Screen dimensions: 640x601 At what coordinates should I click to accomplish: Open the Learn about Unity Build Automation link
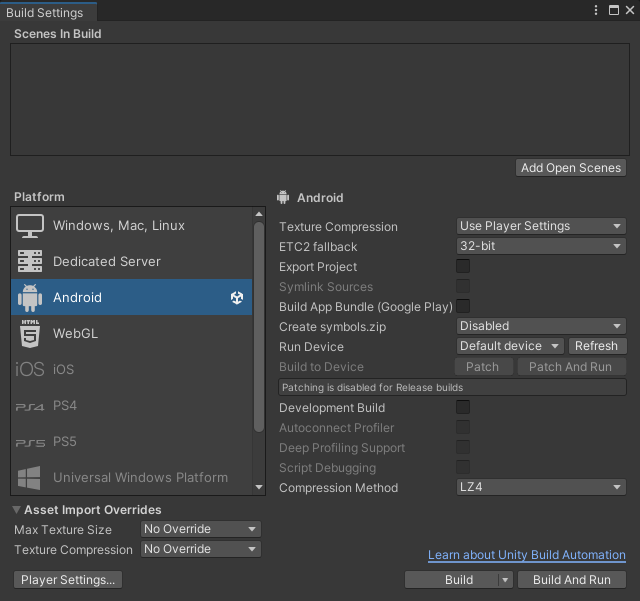pos(527,555)
